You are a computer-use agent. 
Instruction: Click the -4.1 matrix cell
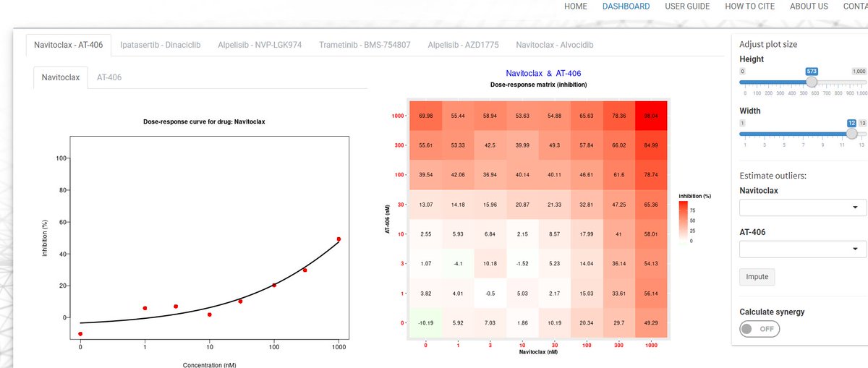pyautogui.click(x=458, y=263)
